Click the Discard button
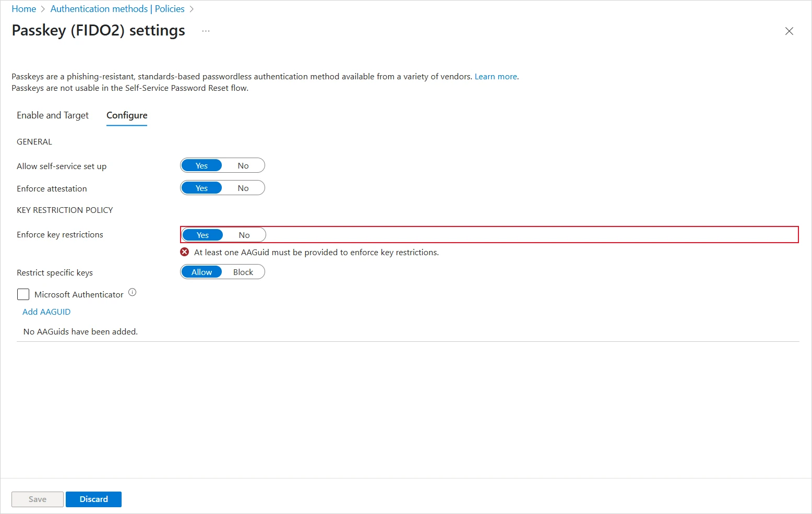Image resolution: width=812 pixels, height=514 pixels. (94, 499)
